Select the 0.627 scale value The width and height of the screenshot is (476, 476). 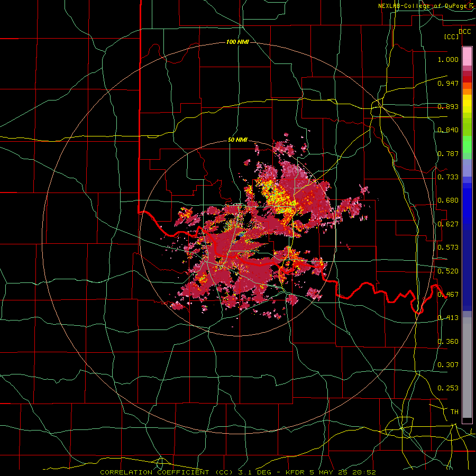(x=448, y=224)
